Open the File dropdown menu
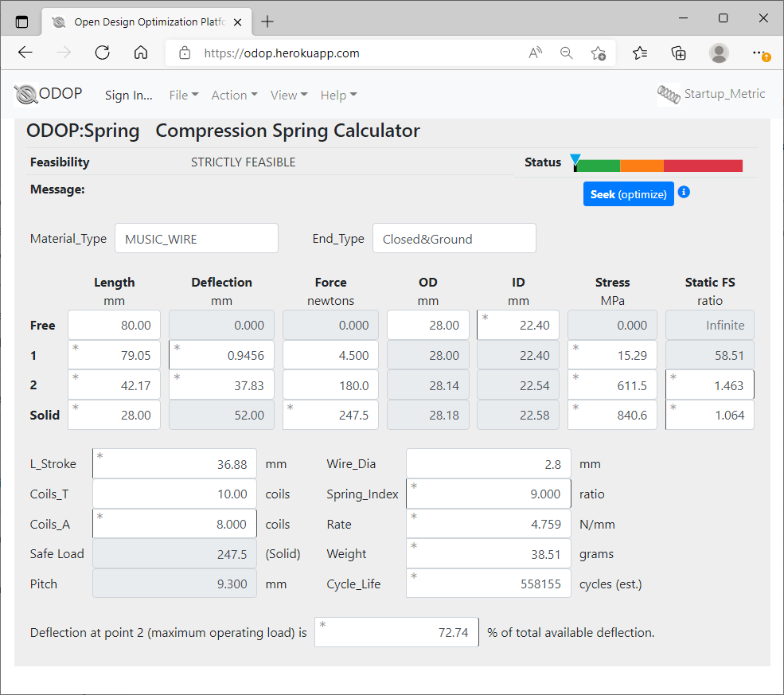 (183, 95)
